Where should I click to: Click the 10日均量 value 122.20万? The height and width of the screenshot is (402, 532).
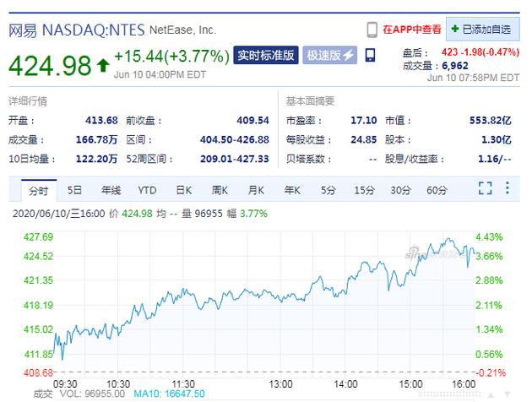pyautogui.click(x=97, y=159)
